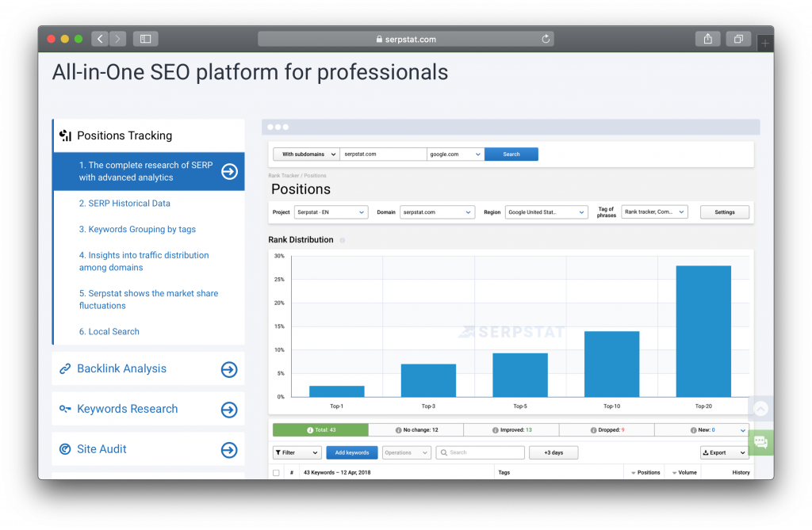This screenshot has height=530, width=812.
Task: Open the green chat widget
Action: [760, 442]
